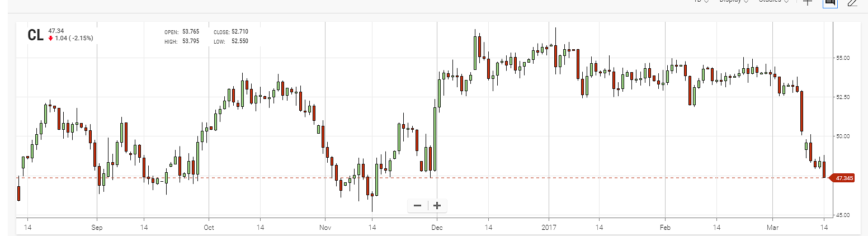Click the Feb date axis label
The height and width of the screenshot is (236, 868).
tap(665, 228)
